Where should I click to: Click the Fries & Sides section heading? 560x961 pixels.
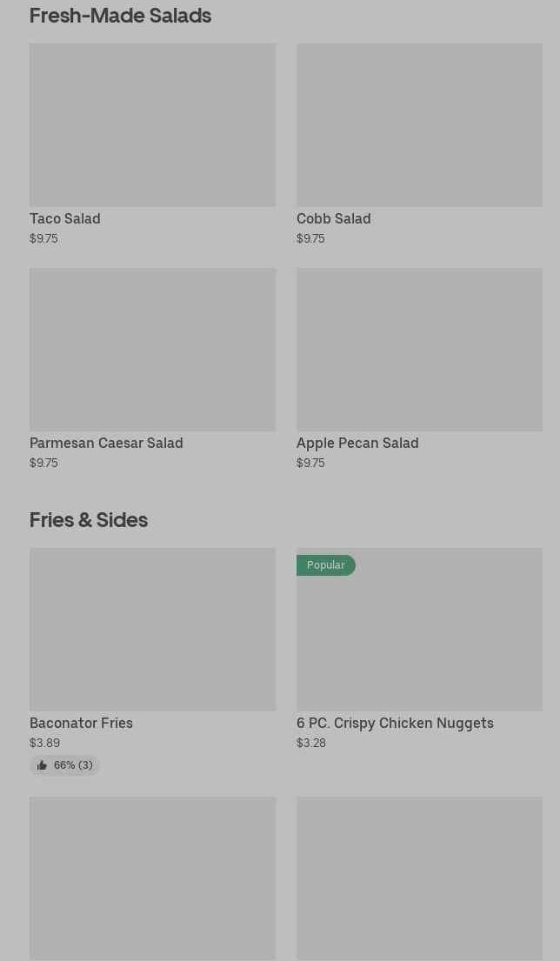click(89, 520)
